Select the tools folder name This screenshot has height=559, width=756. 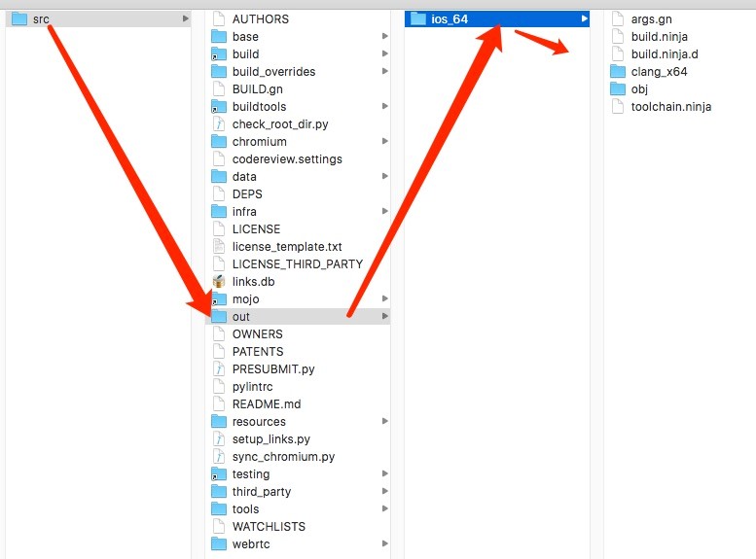click(246, 508)
